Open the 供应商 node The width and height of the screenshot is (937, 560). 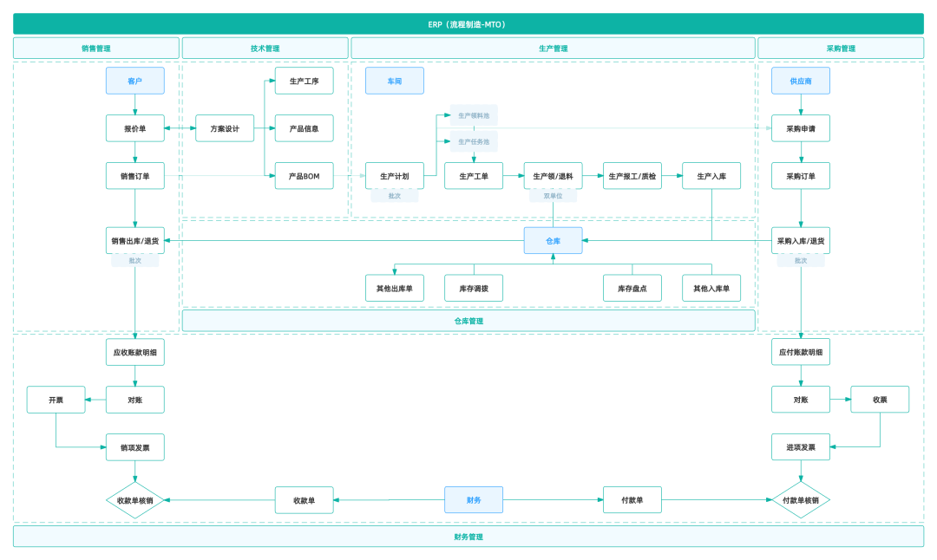[800, 81]
